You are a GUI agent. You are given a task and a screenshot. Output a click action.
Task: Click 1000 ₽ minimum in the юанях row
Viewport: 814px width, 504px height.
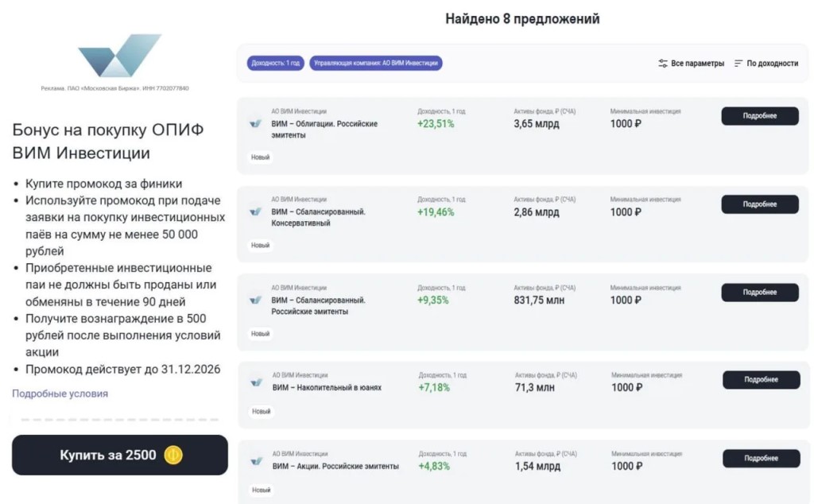pos(626,387)
